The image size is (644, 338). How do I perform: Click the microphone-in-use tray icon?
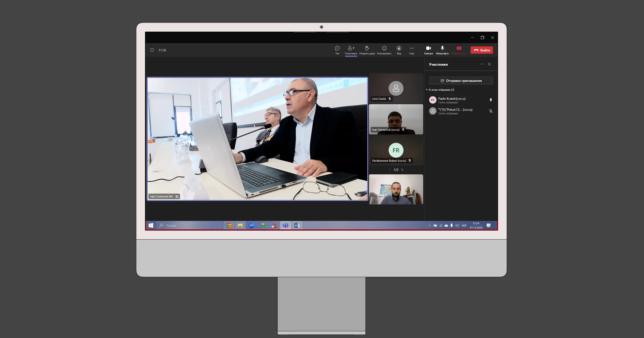[452, 226]
